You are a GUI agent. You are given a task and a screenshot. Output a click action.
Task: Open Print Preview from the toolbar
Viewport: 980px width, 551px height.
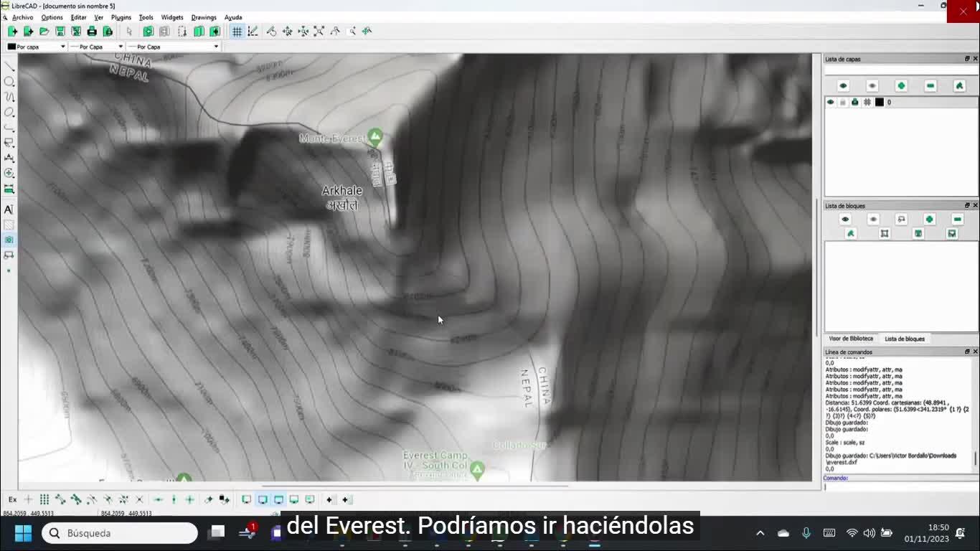click(108, 32)
